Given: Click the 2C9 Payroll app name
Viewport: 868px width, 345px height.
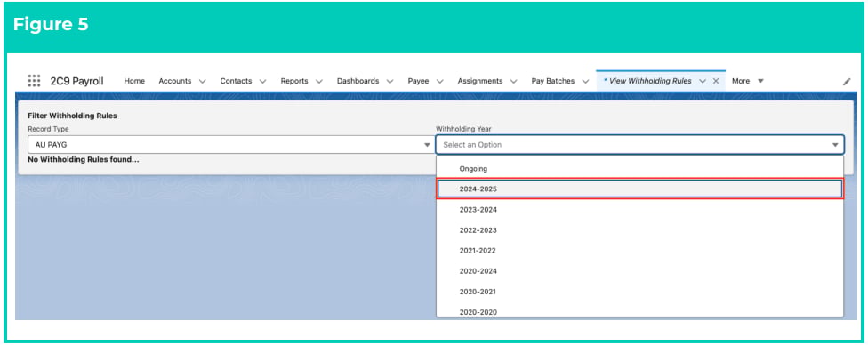Looking at the screenshot, I should pyautogui.click(x=77, y=81).
